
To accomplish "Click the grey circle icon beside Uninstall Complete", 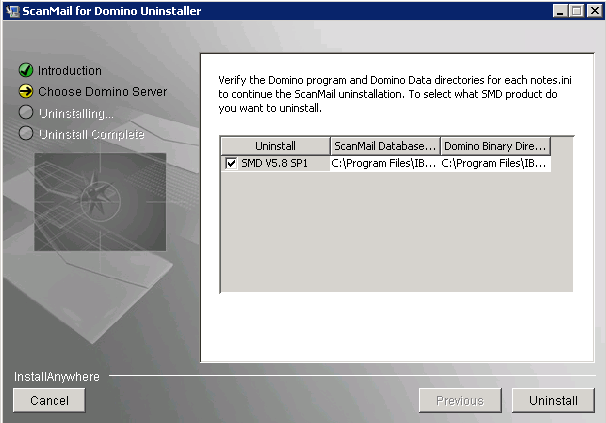I will tap(26, 134).
